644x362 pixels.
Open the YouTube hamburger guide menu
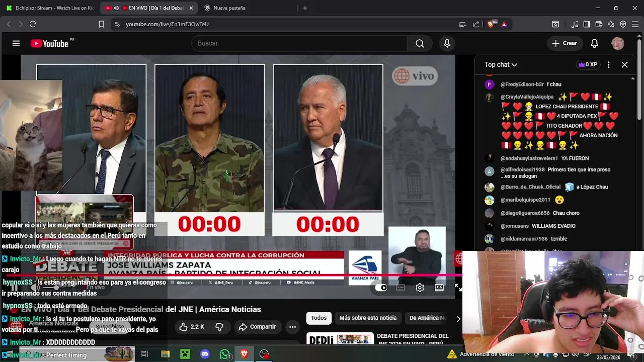[x=16, y=44]
